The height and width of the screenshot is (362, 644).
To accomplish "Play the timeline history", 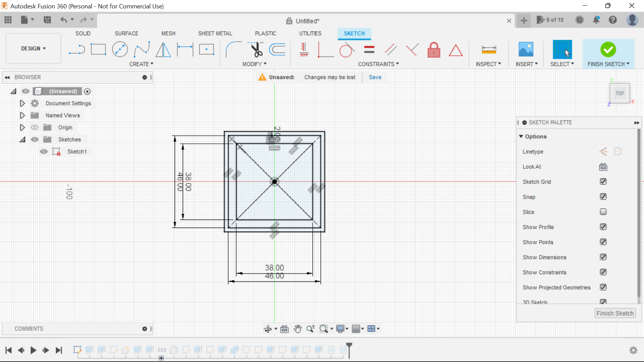I will point(33,350).
